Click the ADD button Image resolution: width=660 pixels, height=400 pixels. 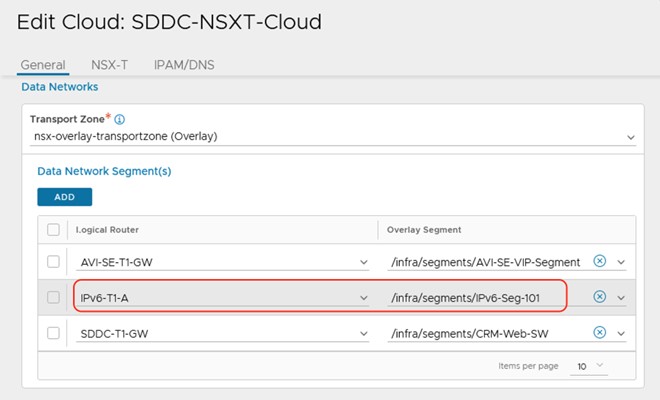pyautogui.click(x=64, y=197)
